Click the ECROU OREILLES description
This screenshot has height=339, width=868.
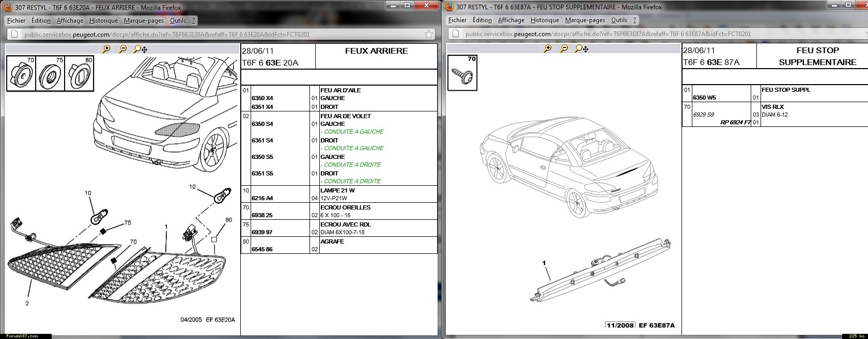point(345,207)
